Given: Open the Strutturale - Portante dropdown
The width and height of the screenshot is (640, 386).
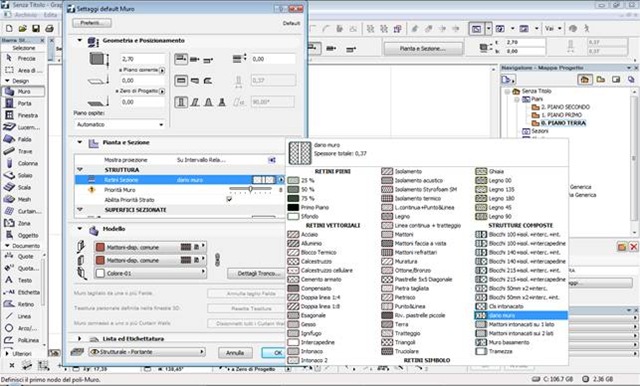Looking at the screenshot, I should tap(147, 352).
